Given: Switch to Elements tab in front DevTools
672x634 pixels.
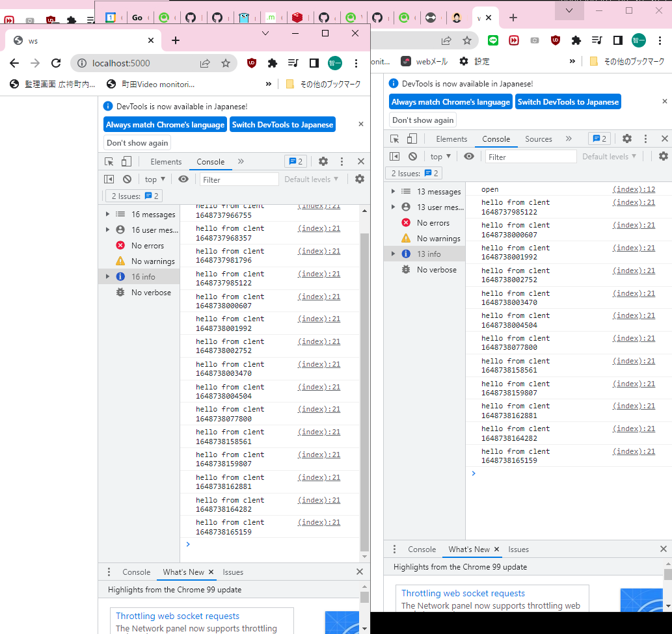Looking at the screenshot, I should click(x=166, y=162).
